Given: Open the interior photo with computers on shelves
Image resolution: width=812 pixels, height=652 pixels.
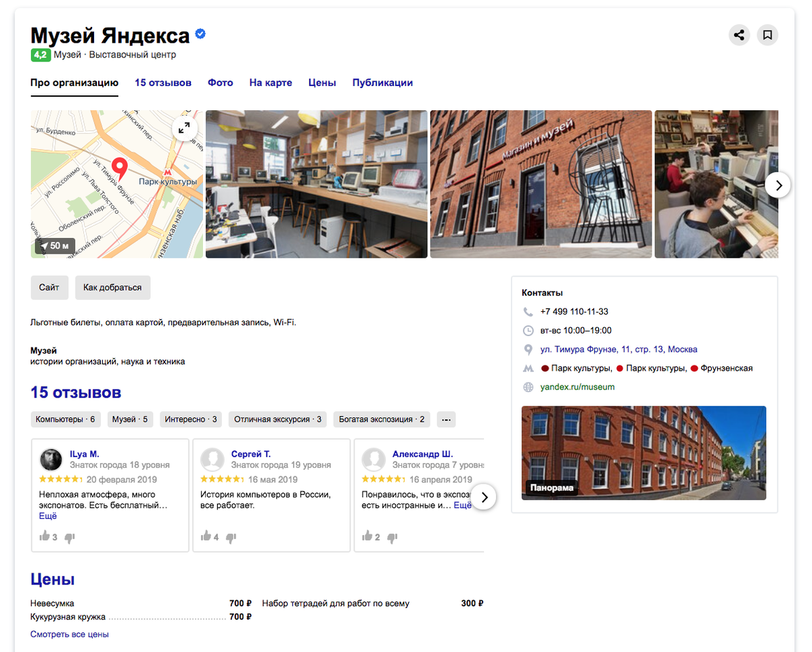Looking at the screenshot, I should [317, 184].
